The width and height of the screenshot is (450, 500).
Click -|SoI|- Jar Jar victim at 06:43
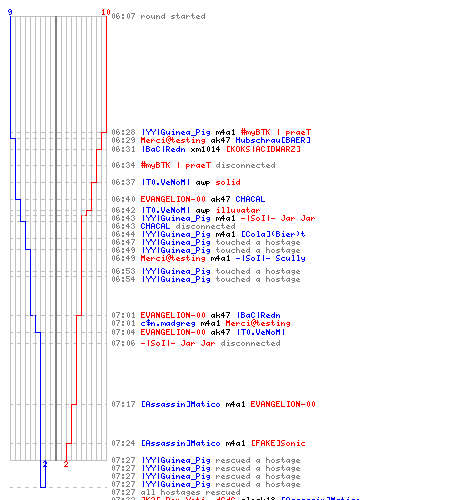tap(278, 218)
